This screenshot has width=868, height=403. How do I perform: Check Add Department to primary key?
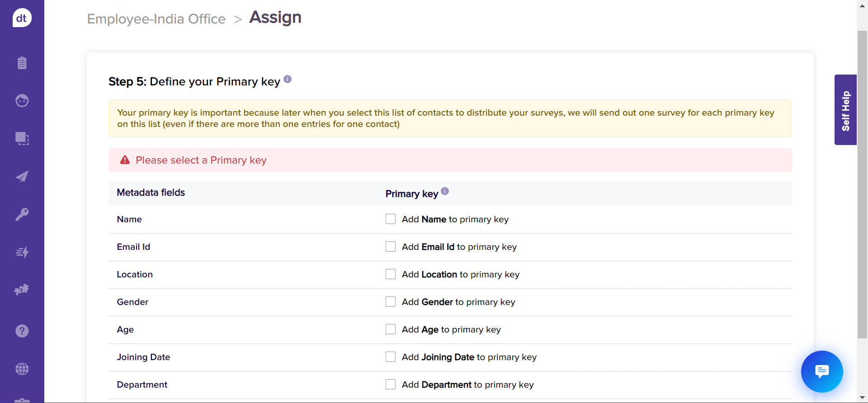tap(391, 384)
